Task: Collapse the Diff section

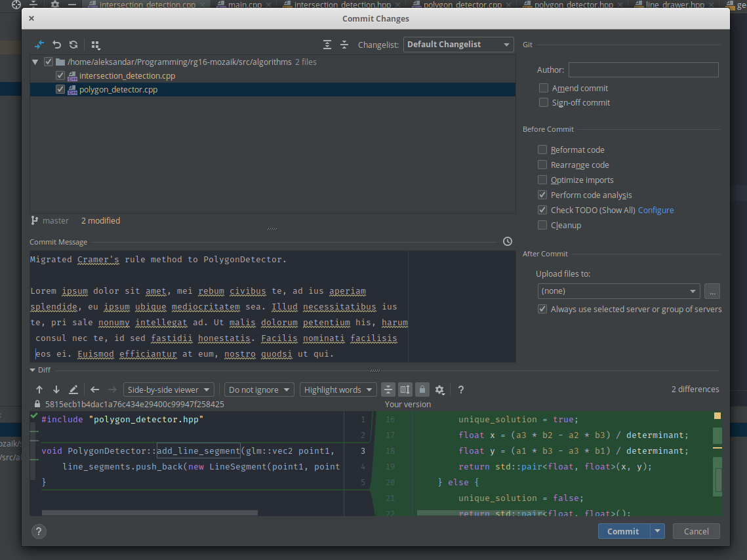Action: point(32,370)
